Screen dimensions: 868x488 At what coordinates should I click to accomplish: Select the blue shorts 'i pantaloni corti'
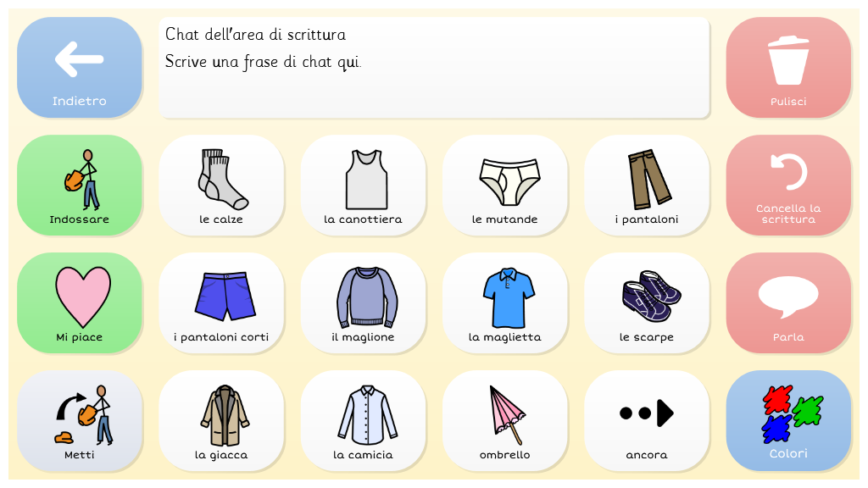coord(221,303)
